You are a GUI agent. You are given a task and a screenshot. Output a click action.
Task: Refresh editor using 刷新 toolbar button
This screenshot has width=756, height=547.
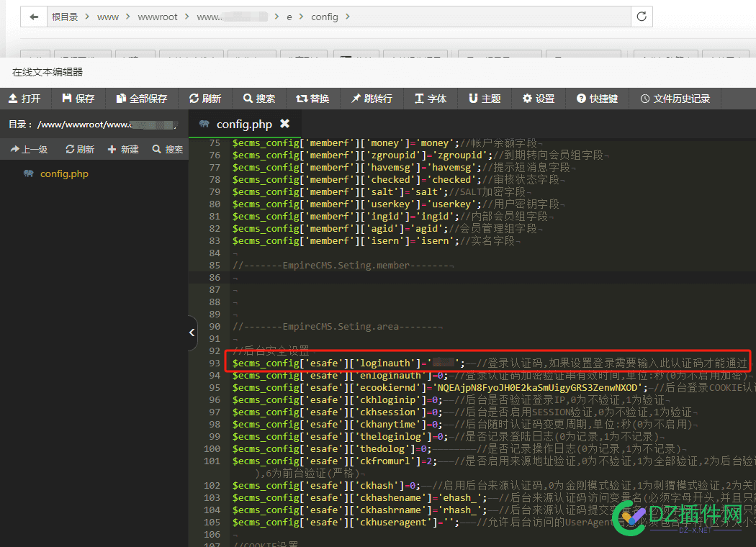point(205,99)
